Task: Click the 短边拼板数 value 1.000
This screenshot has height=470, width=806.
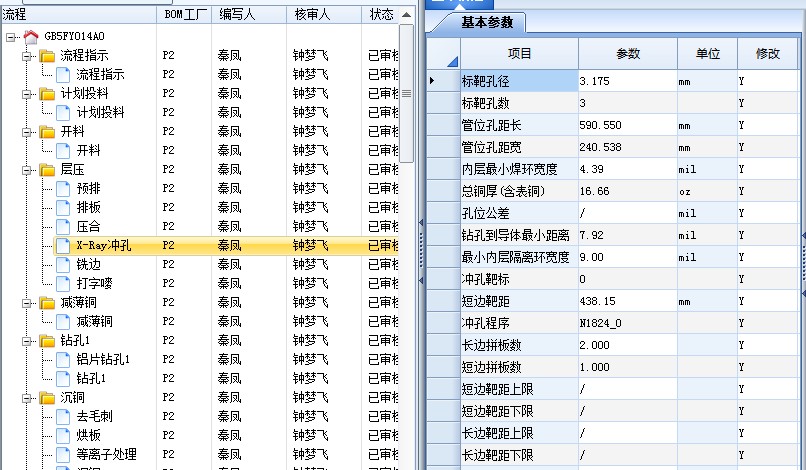Action: (628, 367)
